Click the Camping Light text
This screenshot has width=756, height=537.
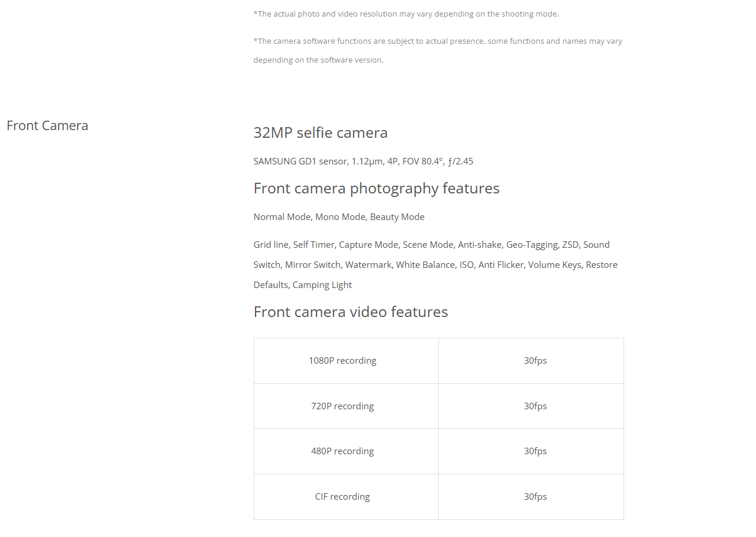322,284
